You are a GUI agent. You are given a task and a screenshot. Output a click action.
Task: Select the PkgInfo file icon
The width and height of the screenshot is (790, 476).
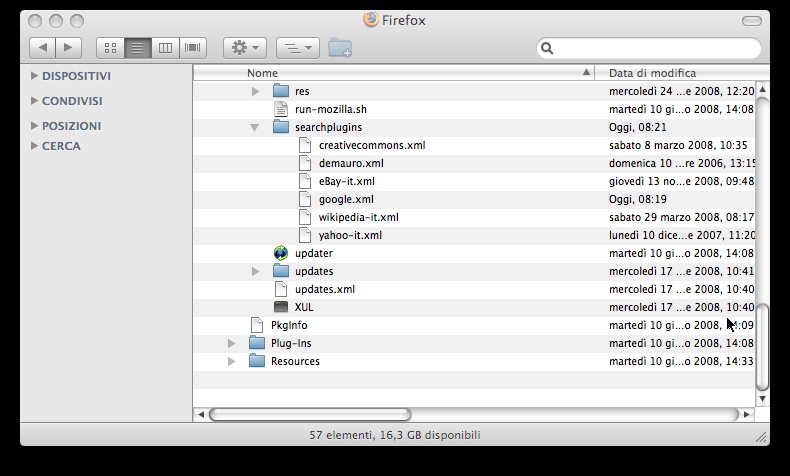(x=257, y=325)
